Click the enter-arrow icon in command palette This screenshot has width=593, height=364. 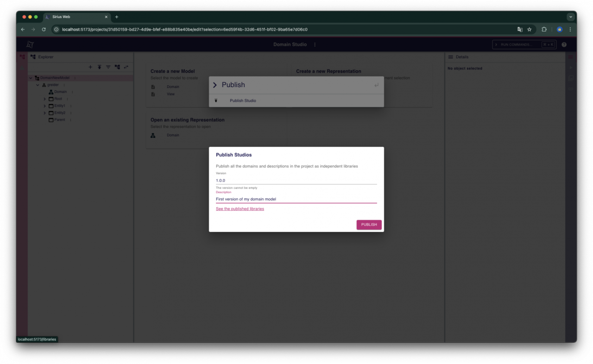click(376, 85)
